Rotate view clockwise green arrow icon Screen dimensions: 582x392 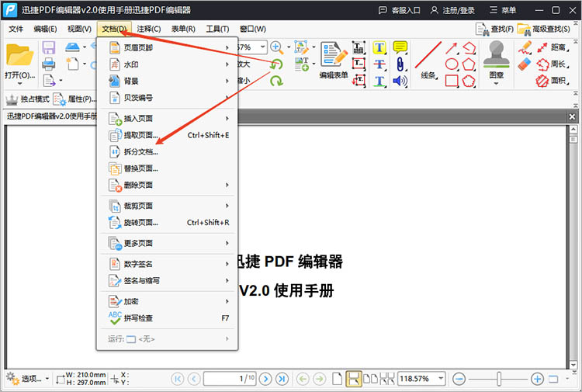[276, 81]
